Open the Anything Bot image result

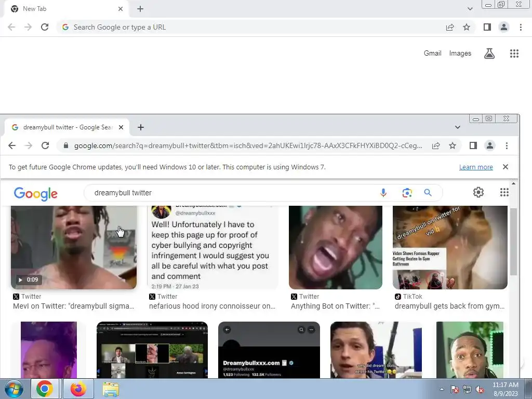click(336, 247)
